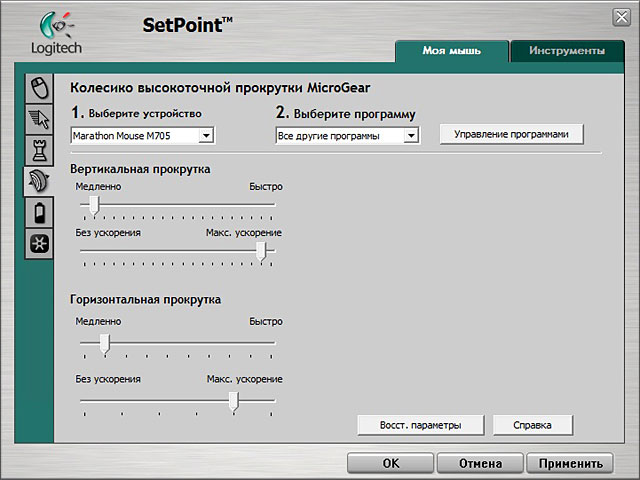Open the pointer movement settings sidebar icon
Viewport: 640px width, 480px height.
(x=39, y=120)
